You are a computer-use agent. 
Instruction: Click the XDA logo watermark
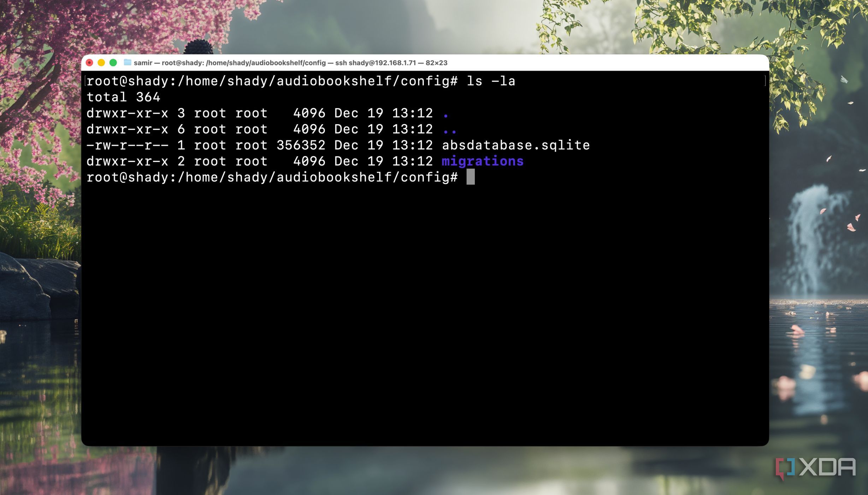tap(815, 467)
